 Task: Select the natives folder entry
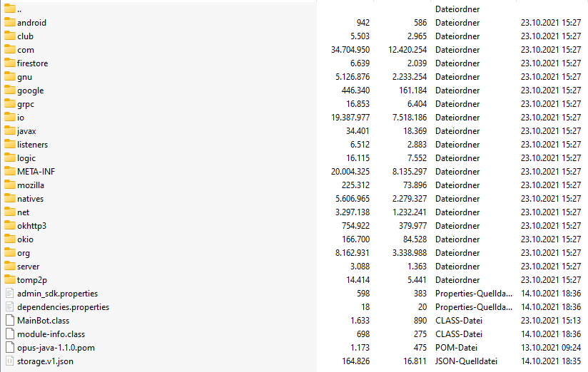31,199
